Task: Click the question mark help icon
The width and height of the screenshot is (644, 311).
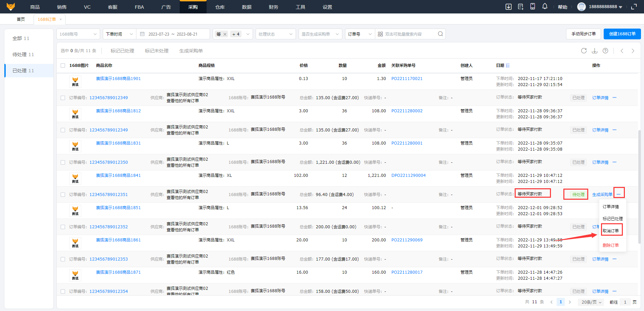Action: (605, 51)
